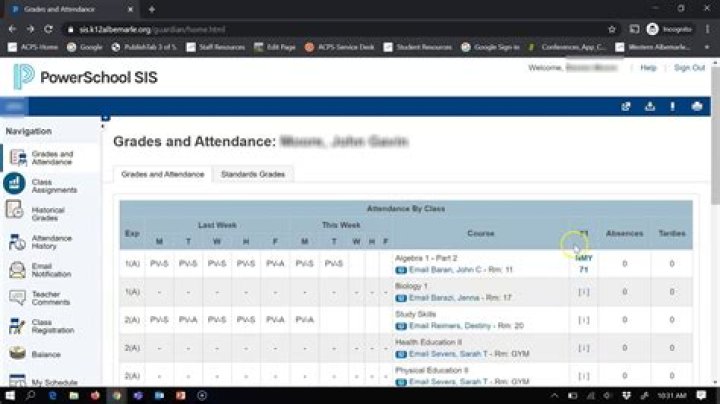Click the PowerSchool SIS logo
This screenshot has height=404, width=720.
[85, 77]
